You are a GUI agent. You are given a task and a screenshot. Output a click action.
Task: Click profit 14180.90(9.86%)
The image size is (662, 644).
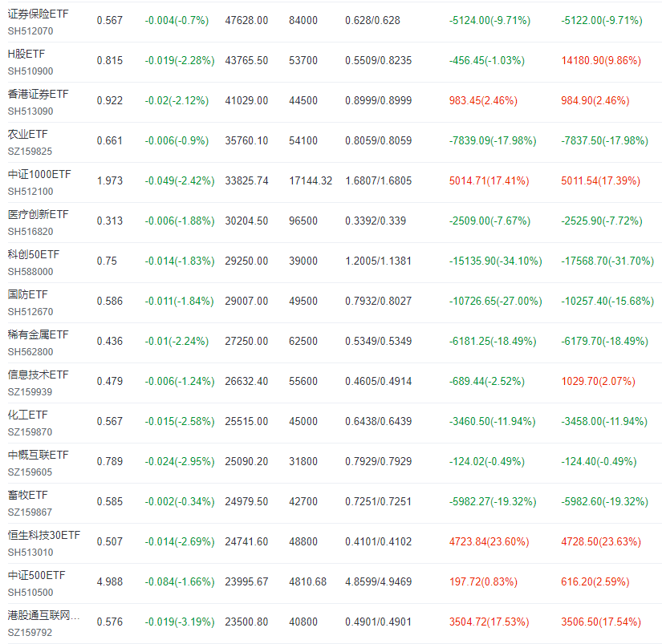601,61
